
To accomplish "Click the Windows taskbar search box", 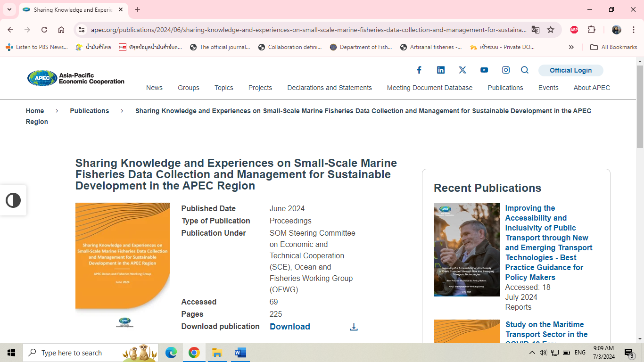I will coord(91,353).
